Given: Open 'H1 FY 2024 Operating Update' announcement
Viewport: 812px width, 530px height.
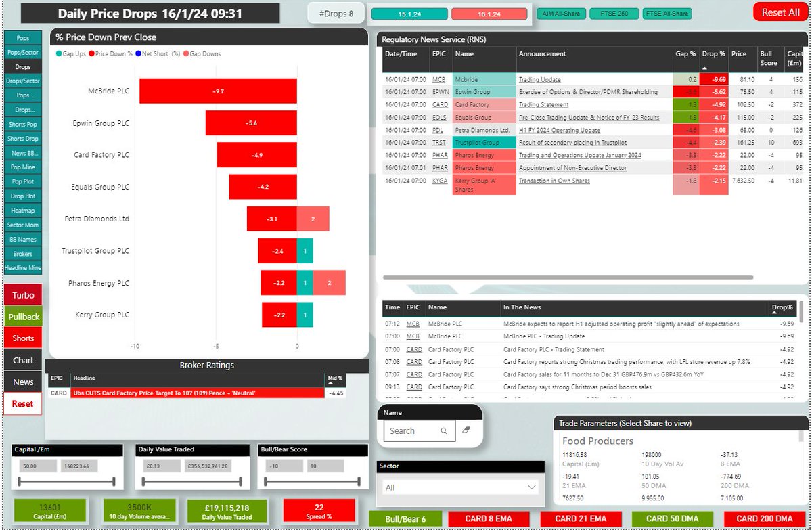Looking at the screenshot, I should (561, 130).
